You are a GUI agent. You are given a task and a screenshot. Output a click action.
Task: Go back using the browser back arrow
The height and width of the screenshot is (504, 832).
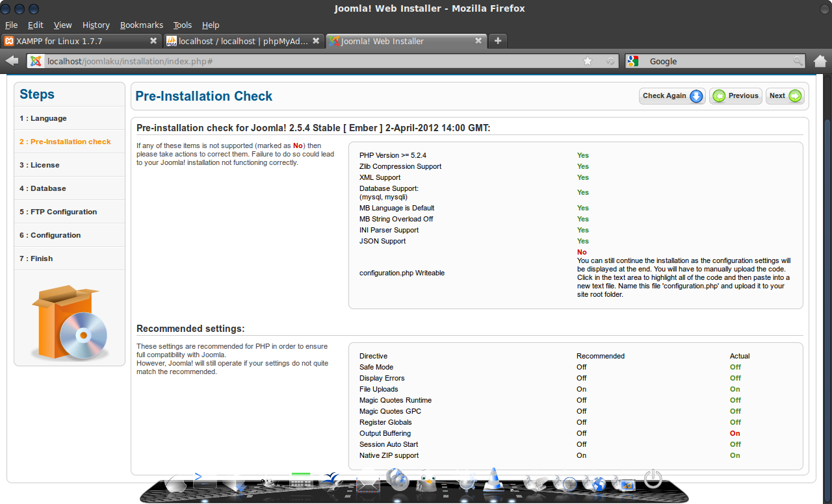pyautogui.click(x=12, y=61)
